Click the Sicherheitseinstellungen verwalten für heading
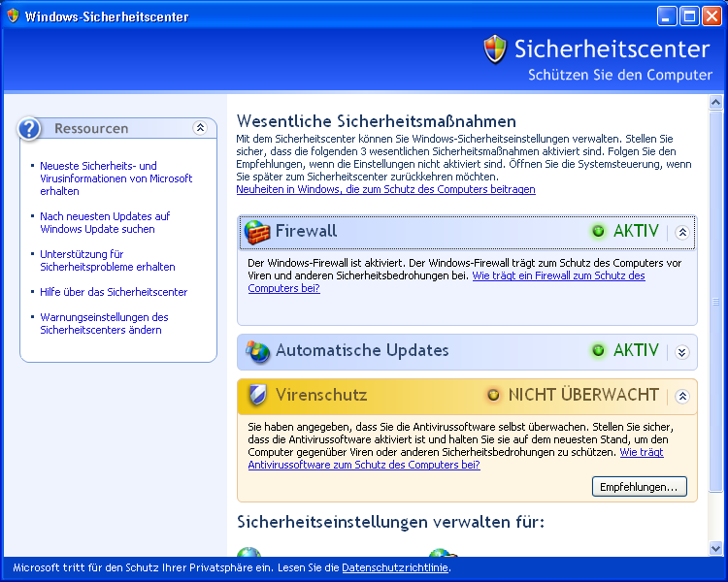The image size is (728, 582). (390, 522)
